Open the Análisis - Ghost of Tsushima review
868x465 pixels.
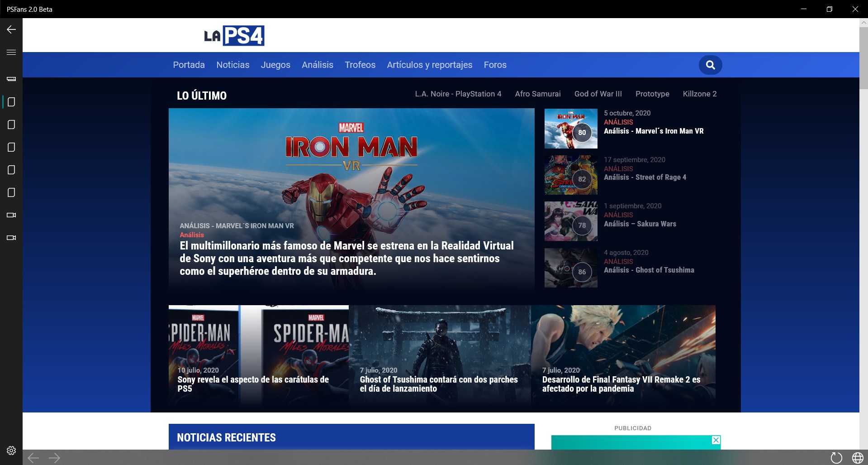click(649, 270)
